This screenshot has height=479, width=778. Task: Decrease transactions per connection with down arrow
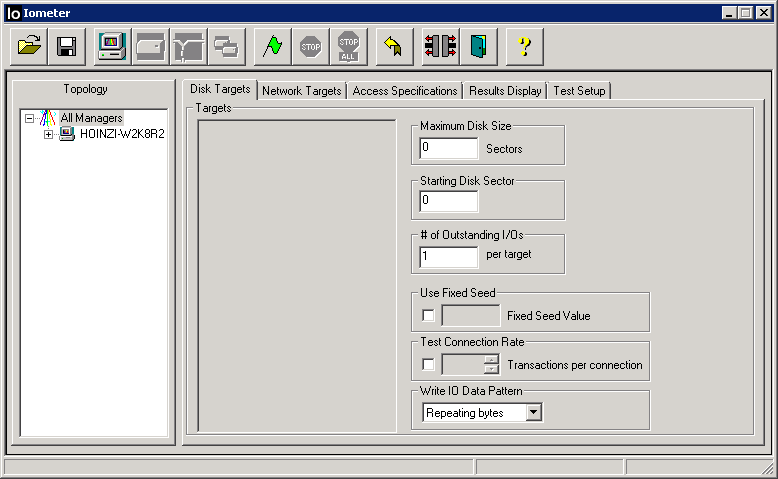[491, 369]
